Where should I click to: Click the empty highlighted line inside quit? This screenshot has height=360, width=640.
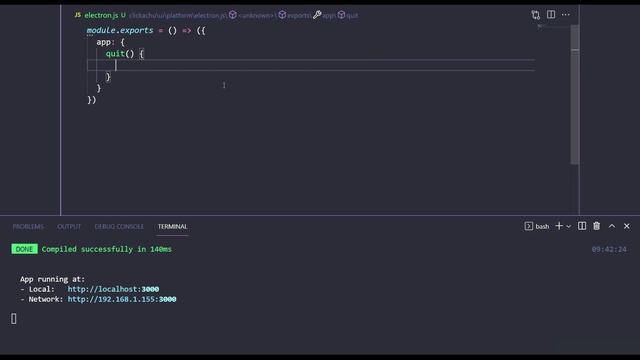coord(311,65)
